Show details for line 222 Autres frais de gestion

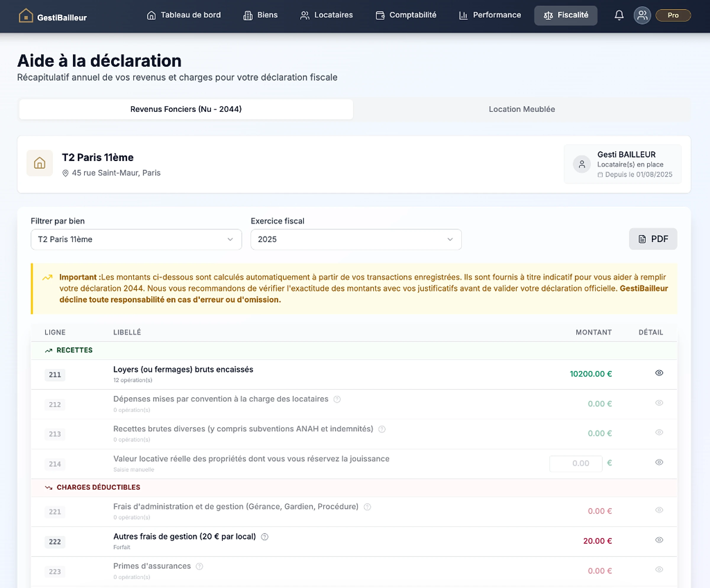[659, 540]
